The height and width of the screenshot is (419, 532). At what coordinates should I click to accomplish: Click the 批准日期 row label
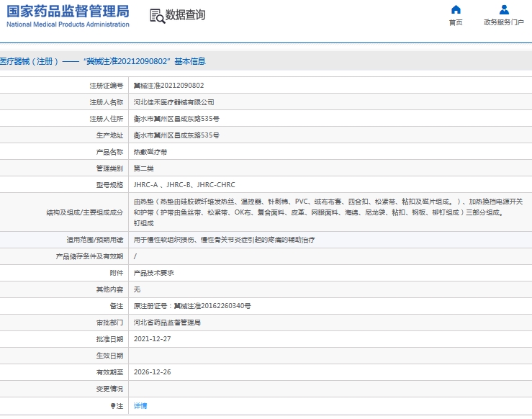[109, 339]
